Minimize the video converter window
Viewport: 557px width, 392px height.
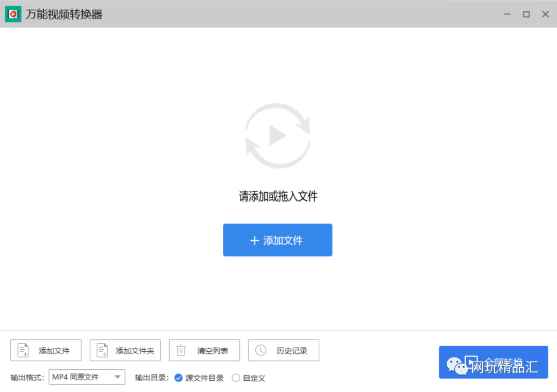(x=507, y=14)
